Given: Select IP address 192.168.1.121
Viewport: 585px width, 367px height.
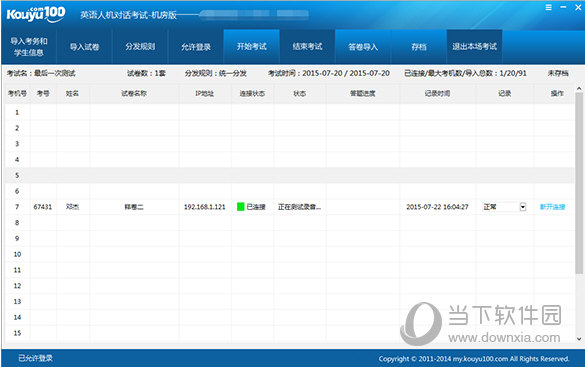Looking at the screenshot, I should (204, 207).
